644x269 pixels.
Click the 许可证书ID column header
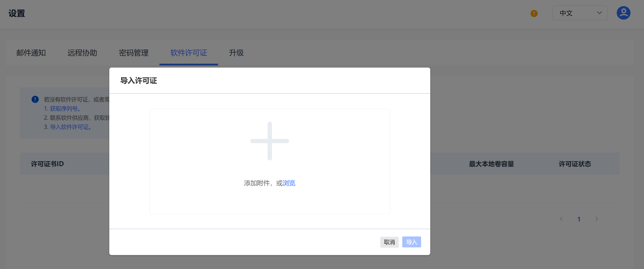coord(47,164)
